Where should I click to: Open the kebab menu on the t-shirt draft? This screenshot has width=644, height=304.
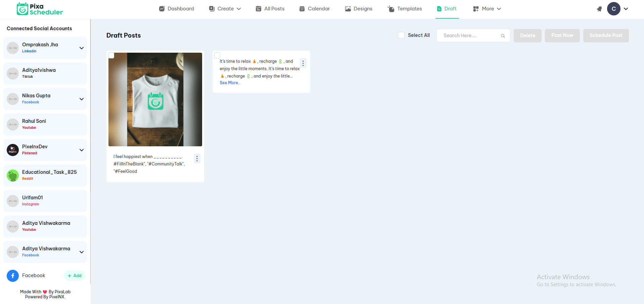197,158
